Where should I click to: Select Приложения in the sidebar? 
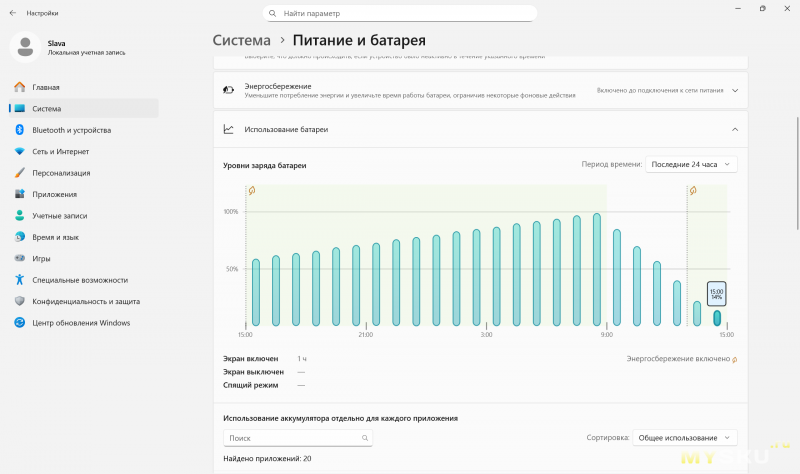(54, 194)
